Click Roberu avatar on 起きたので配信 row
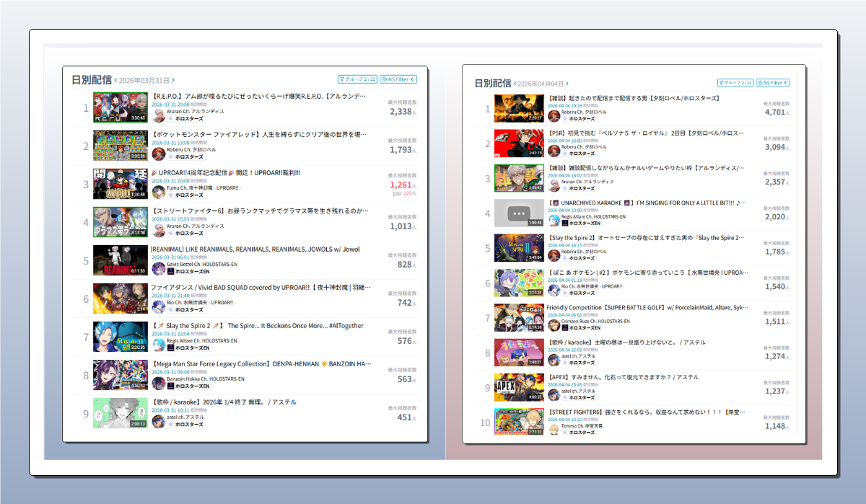This screenshot has height=504, width=866. point(554,115)
